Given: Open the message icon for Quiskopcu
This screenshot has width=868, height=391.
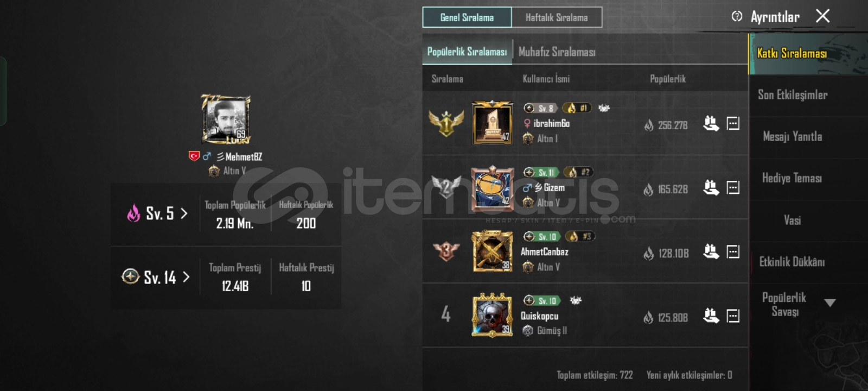Looking at the screenshot, I should click(x=733, y=316).
